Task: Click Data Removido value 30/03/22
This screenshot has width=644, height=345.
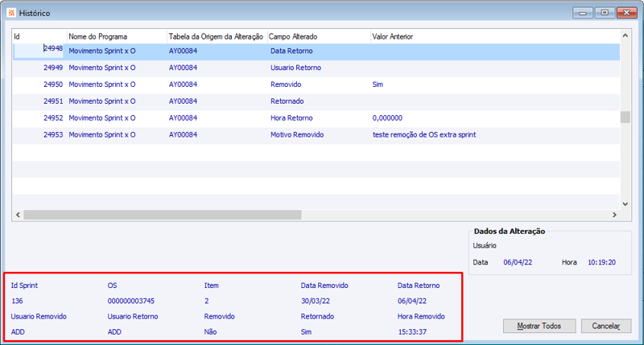Action: [316, 301]
